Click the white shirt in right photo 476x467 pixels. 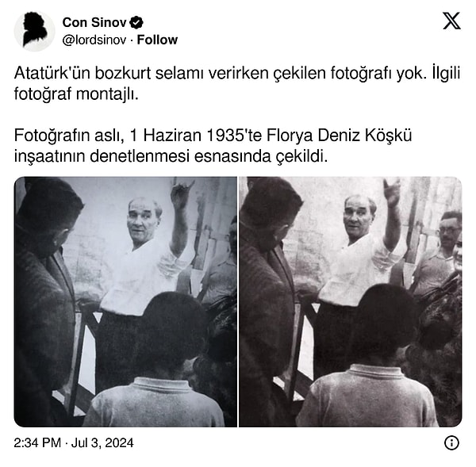point(357,269)
